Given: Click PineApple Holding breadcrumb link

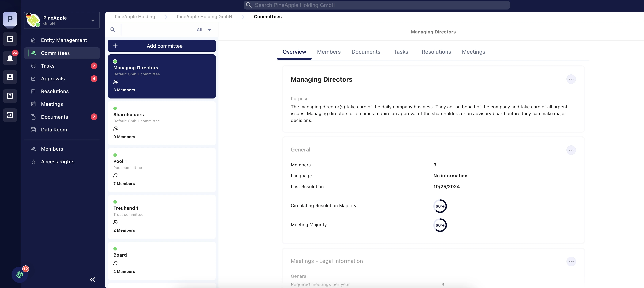Looking at the screenshot, I should coord(135,16).
